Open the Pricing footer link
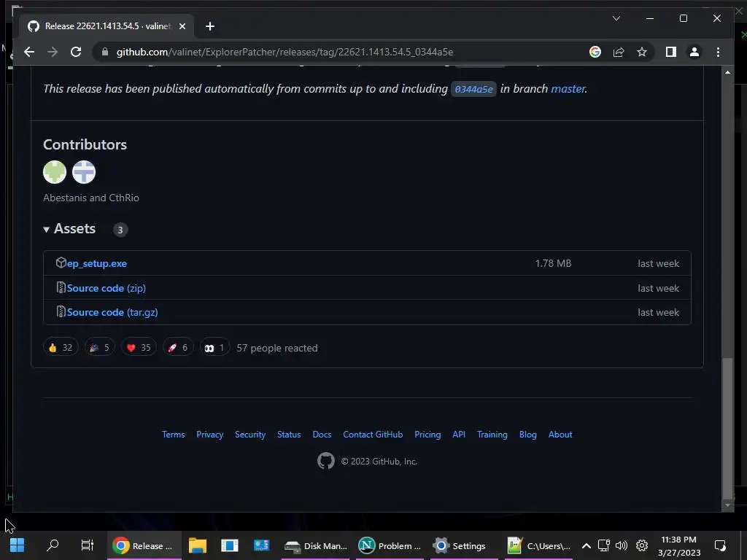This screenshot has height=560, width=747. [427, 435]
